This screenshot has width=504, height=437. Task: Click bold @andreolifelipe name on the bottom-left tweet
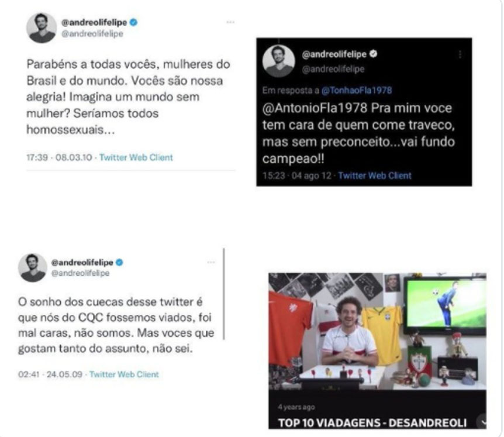pos(82,263)
